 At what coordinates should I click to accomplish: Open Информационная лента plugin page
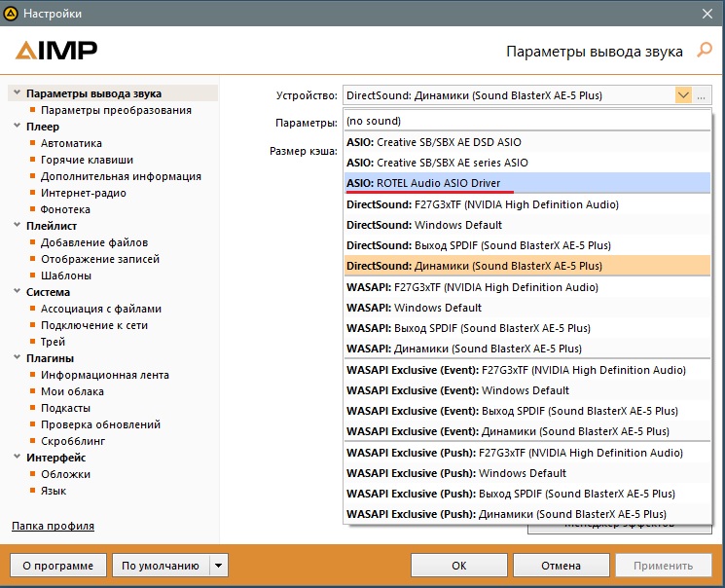[x=105, y=375]
